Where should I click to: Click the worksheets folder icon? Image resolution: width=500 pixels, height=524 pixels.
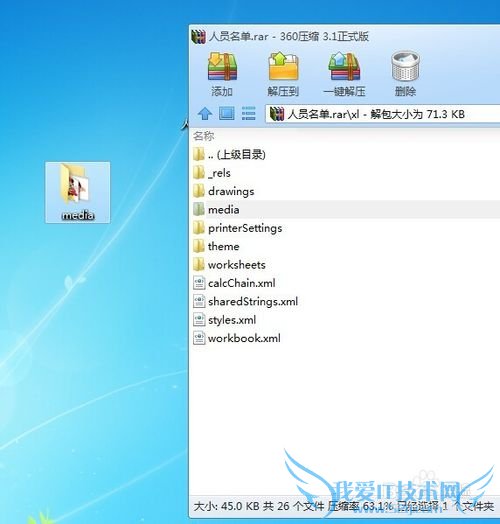click(199, 265)
